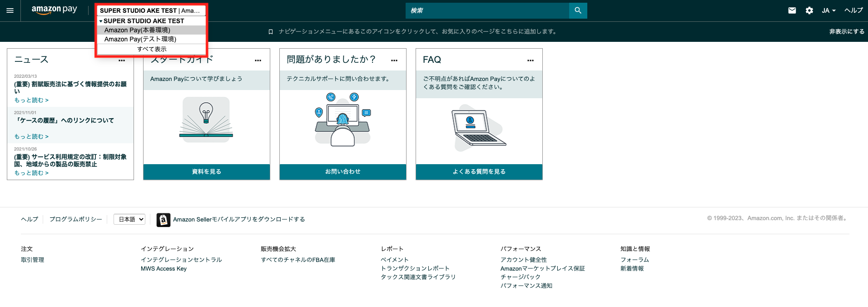Click the よくある質問を見る button
This screenshot has height=307, width=868.
[x=479, y=171]
